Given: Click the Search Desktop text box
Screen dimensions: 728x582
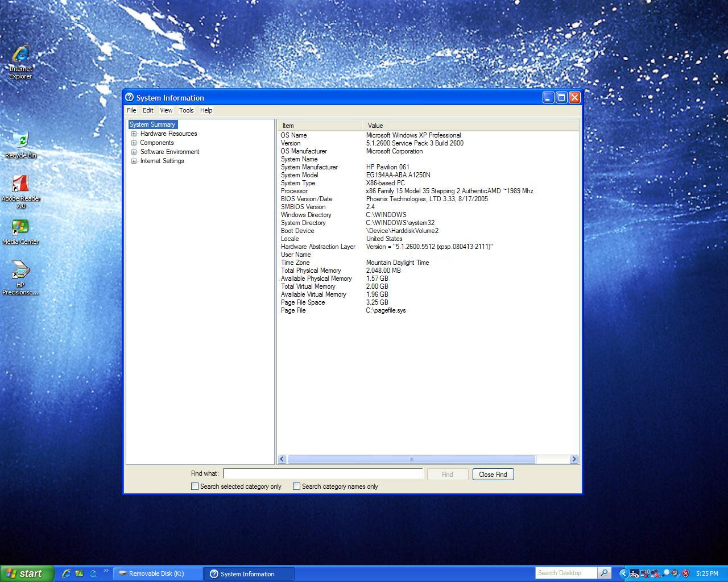Looking at the screenshot, I should (566, 573).
